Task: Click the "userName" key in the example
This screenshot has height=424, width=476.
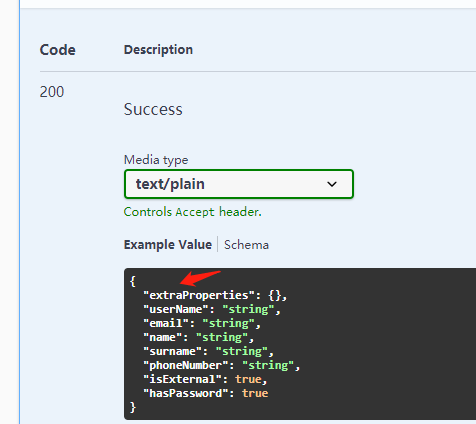Action: (x=176, y=309)
